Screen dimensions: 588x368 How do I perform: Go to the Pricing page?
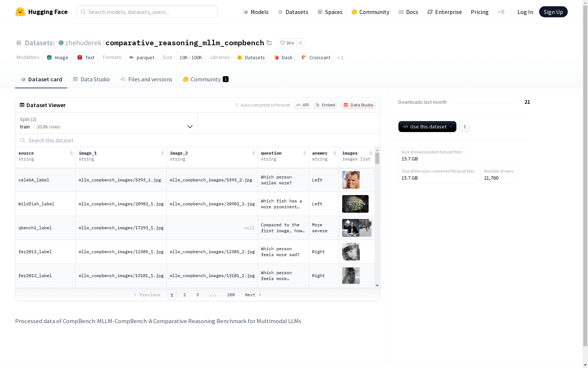(480, 12)
